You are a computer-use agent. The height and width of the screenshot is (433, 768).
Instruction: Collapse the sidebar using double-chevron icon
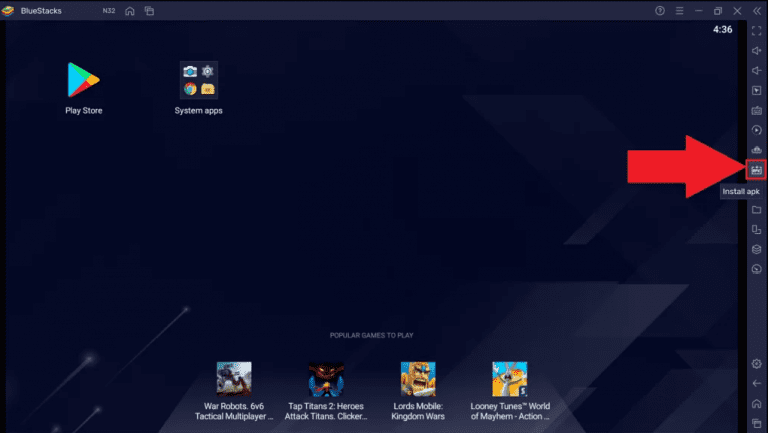point(757,11)
